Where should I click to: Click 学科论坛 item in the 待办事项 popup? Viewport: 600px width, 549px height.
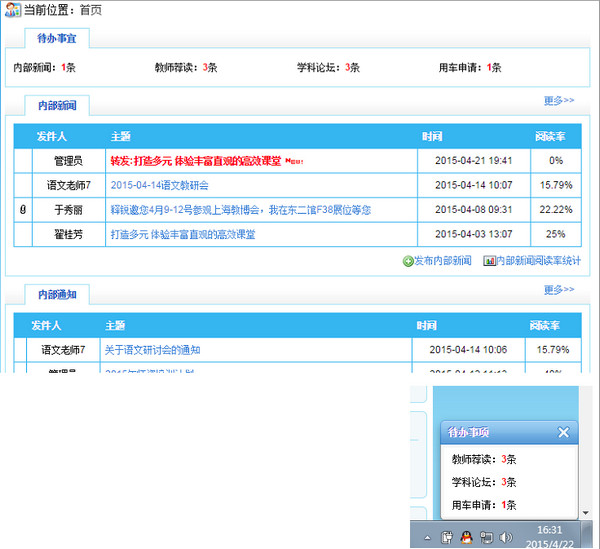pos(484,482)
